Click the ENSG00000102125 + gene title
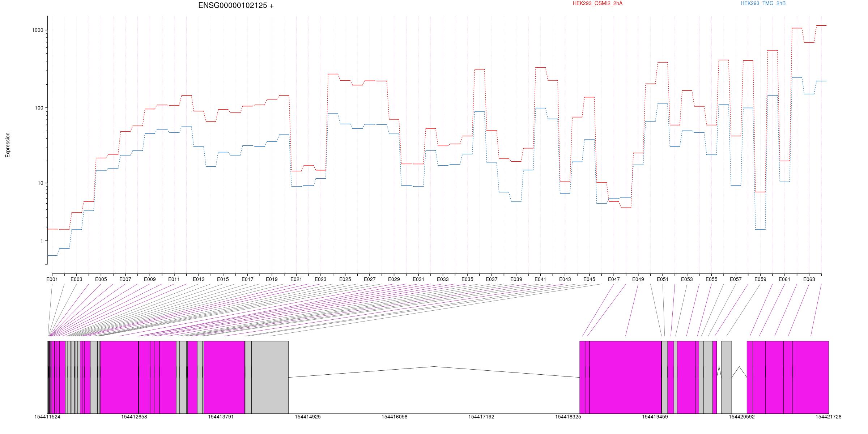Viewport: 868px width, 434px height. click(236, 5)
